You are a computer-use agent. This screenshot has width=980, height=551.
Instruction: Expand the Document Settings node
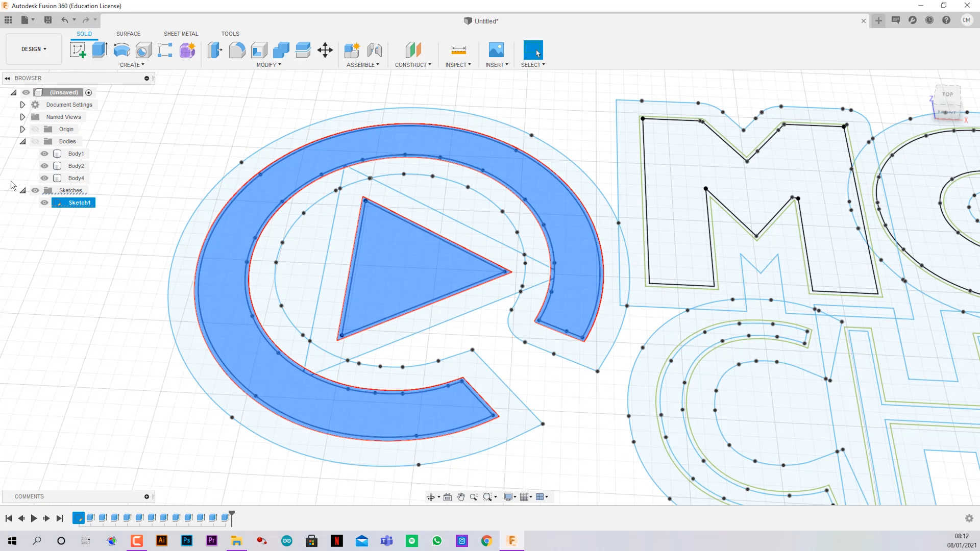22,105
